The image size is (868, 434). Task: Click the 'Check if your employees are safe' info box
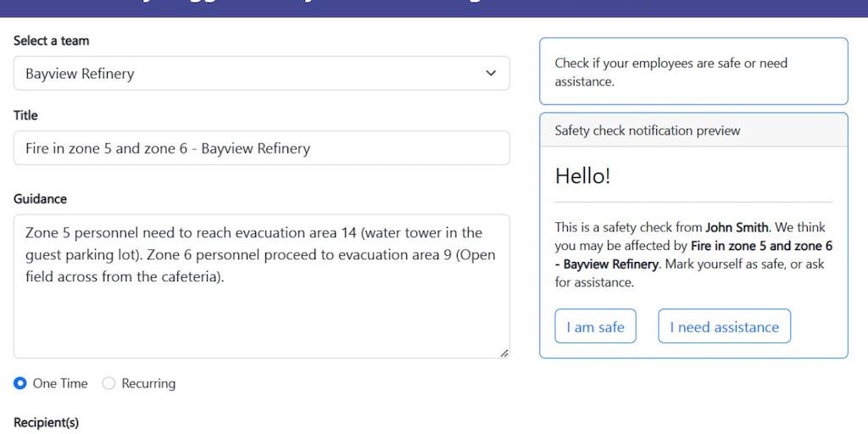693,72
